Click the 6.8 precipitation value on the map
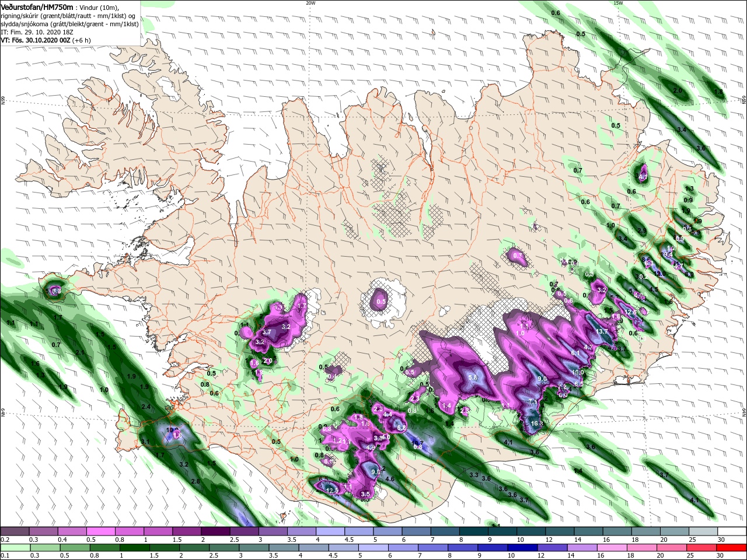 (402, 428)
